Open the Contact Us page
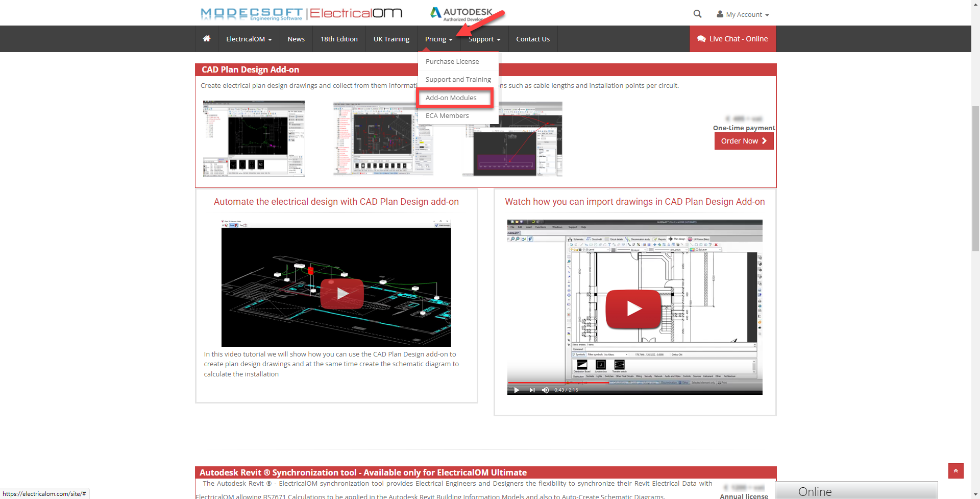Screen dimensions: 980x499 533,39
